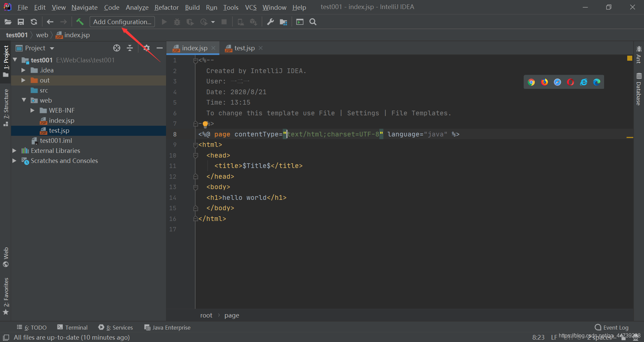Hide the Project panel with minus icon
This screenshot has width=644, height=342.
pyautogui.click(x=160, y=48)
